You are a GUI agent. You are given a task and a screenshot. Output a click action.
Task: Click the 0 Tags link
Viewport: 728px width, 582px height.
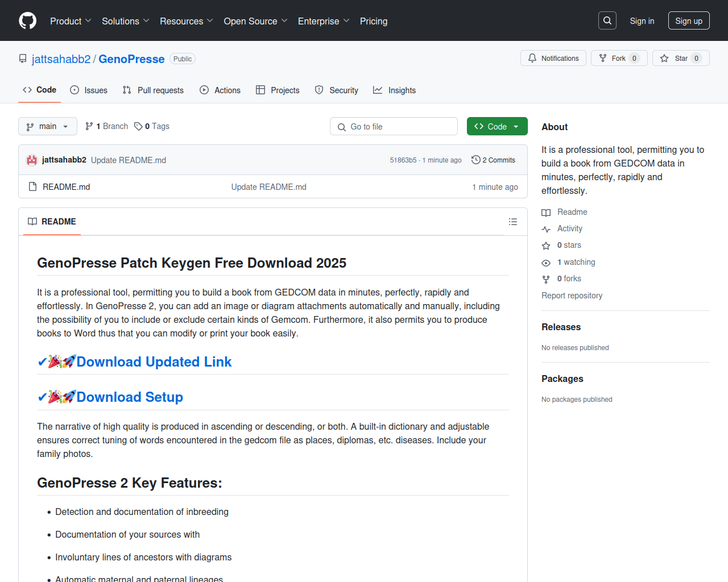point(152,126)
